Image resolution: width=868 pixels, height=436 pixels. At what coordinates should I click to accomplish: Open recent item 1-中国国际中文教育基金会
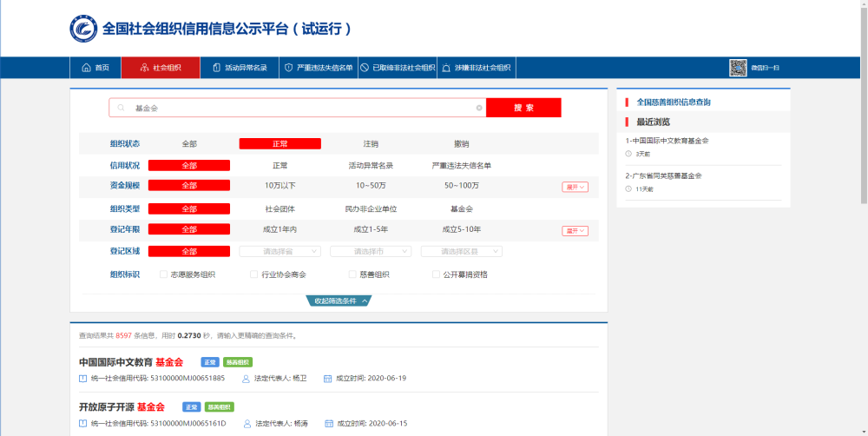[x=667, y=141]
